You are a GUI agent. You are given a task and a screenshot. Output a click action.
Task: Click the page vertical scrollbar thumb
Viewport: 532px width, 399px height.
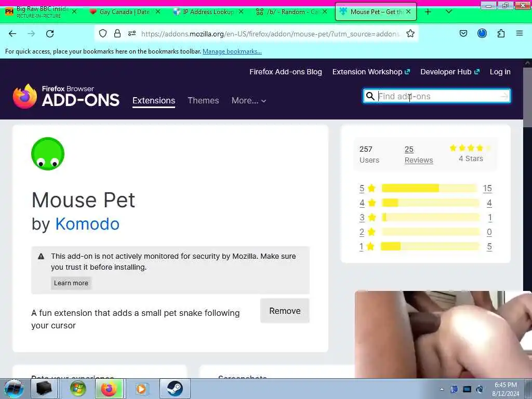pyautogui.click(x=527, y=98)
